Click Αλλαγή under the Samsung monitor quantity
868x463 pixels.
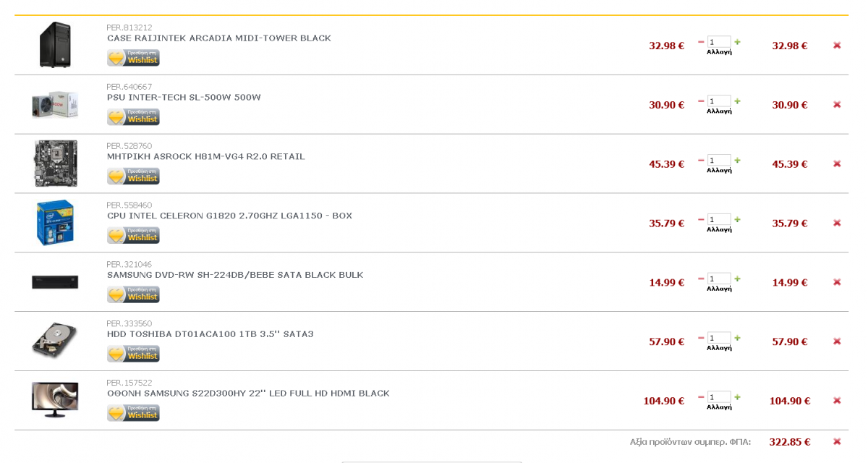719,407
